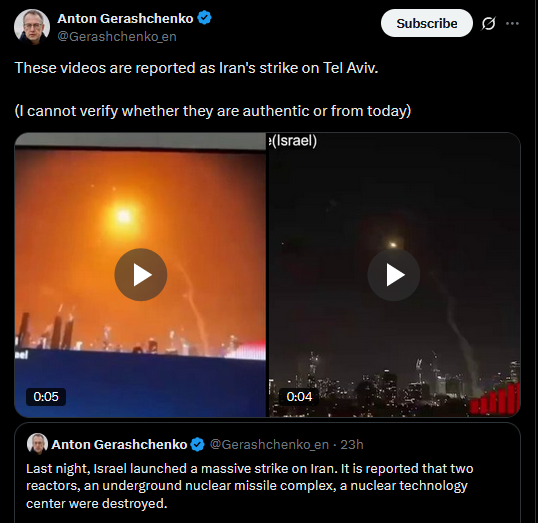Open the quoted tweet's @Gerashchenko_en handle

[x=269, y=444]
